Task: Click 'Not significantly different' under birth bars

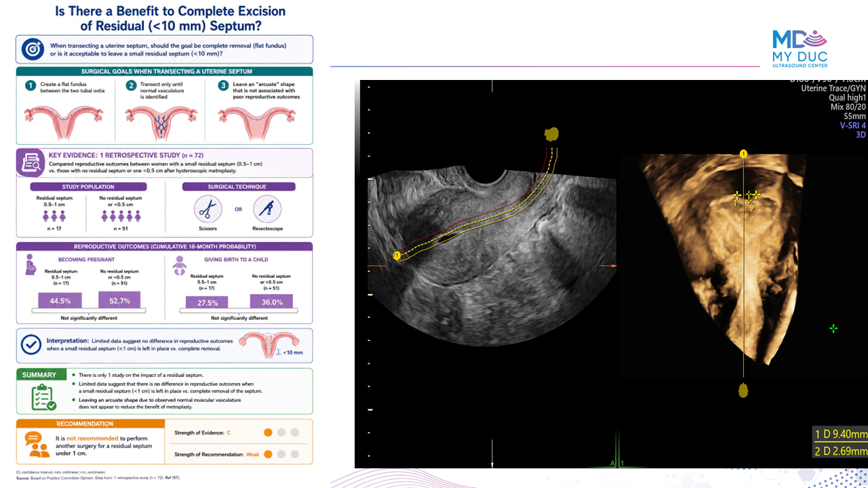Action: click(x=239, y=317)
